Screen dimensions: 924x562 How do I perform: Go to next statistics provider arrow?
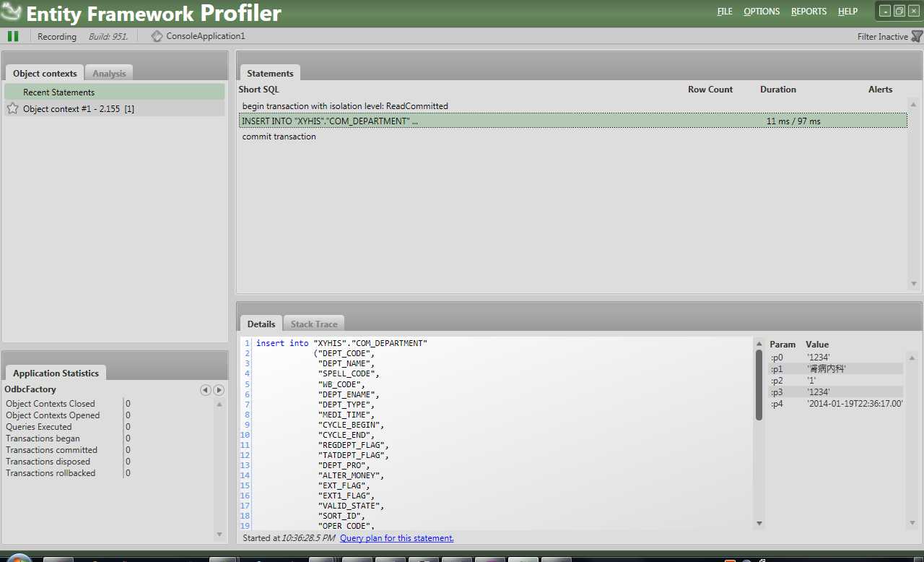point(219,390)
